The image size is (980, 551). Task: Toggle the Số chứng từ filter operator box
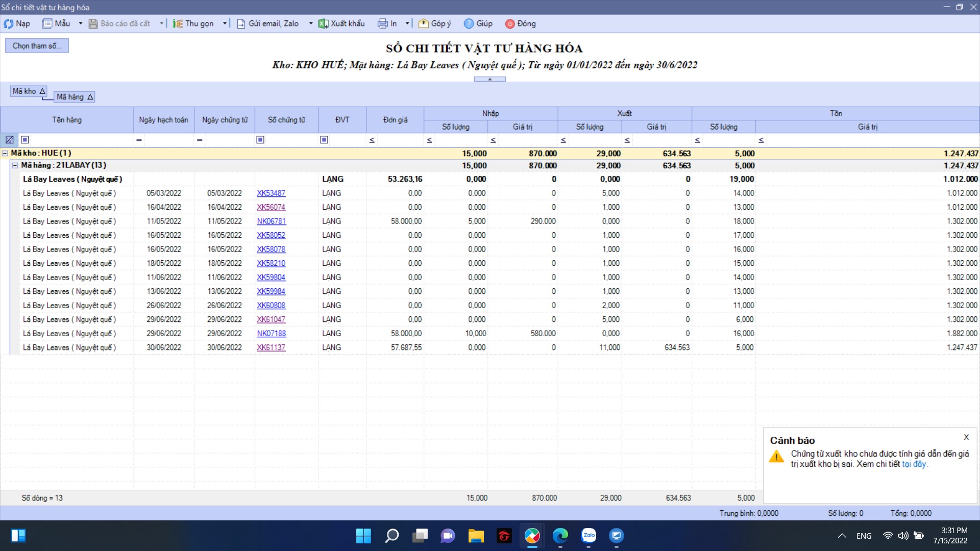point(260,140)
